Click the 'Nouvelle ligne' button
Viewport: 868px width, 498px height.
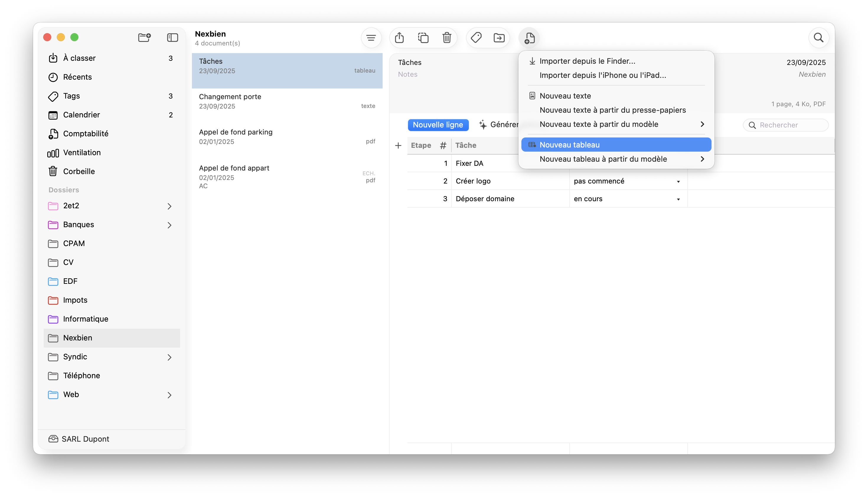click(438, 125)
